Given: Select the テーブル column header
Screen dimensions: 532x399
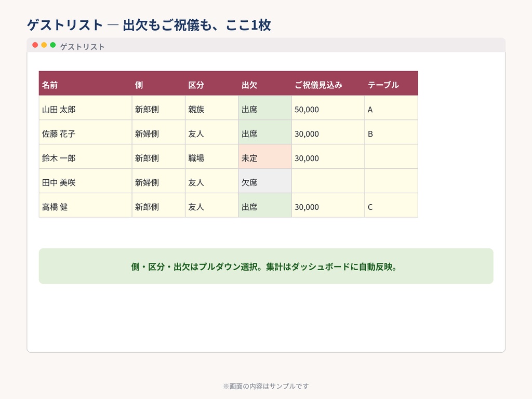Looking at the screenshot, I should pyautogui.click(x=391, y=84).
